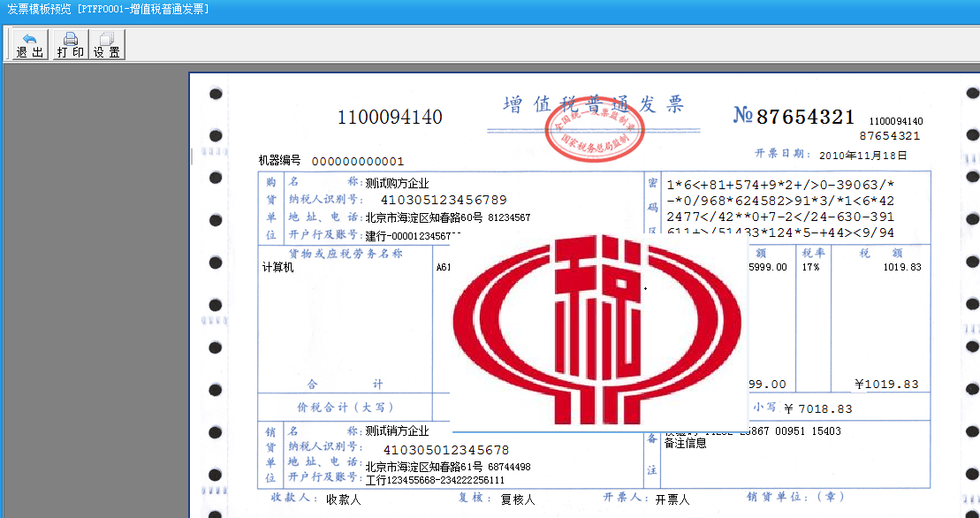Click the 价税合计（大写） label

[x=346, y=408]
